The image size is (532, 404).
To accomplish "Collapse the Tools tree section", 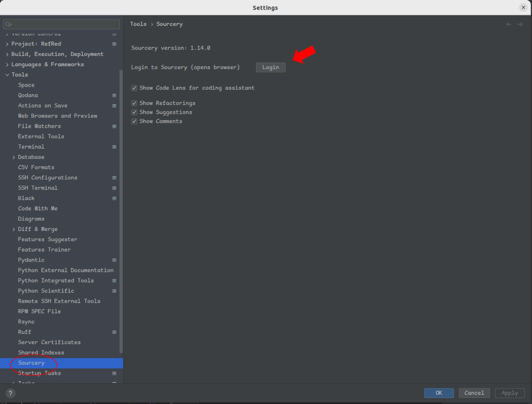I will (x=7, y=75).
